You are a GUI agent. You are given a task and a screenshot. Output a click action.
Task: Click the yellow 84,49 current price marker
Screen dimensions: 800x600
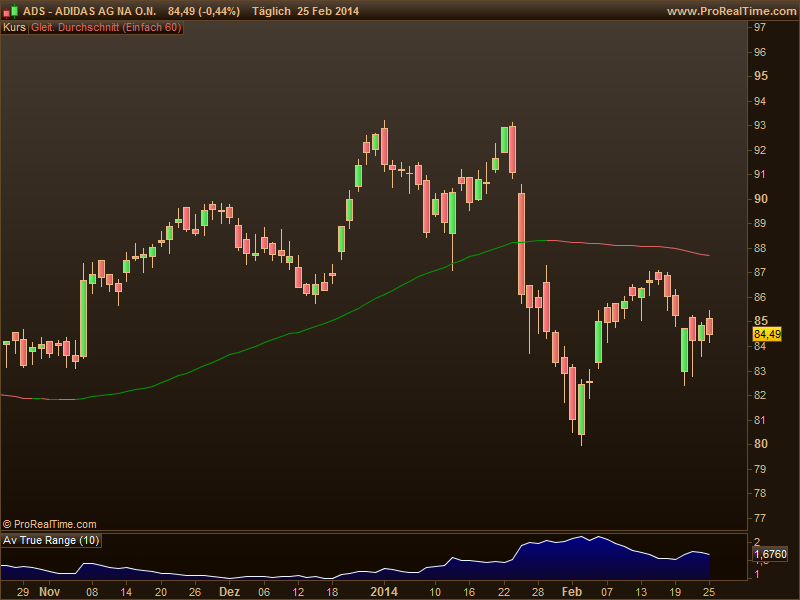(767, 334)
